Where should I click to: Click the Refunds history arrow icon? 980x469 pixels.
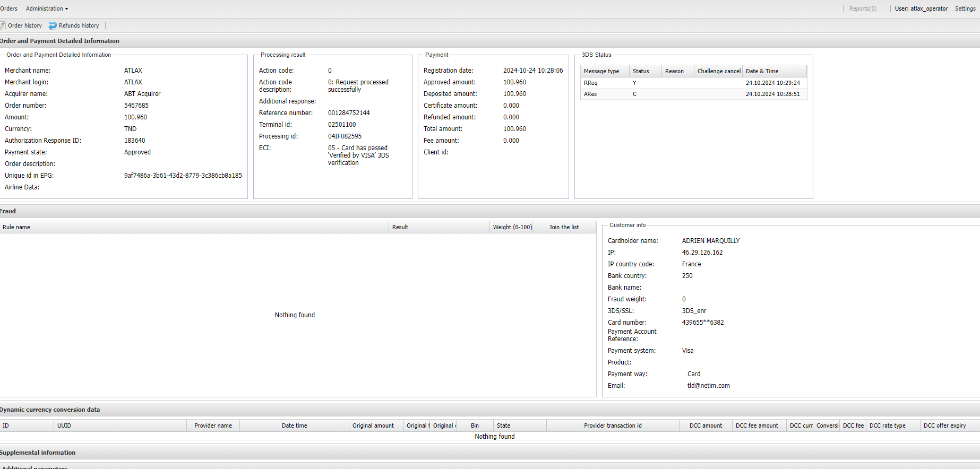(x=53, y=25)
